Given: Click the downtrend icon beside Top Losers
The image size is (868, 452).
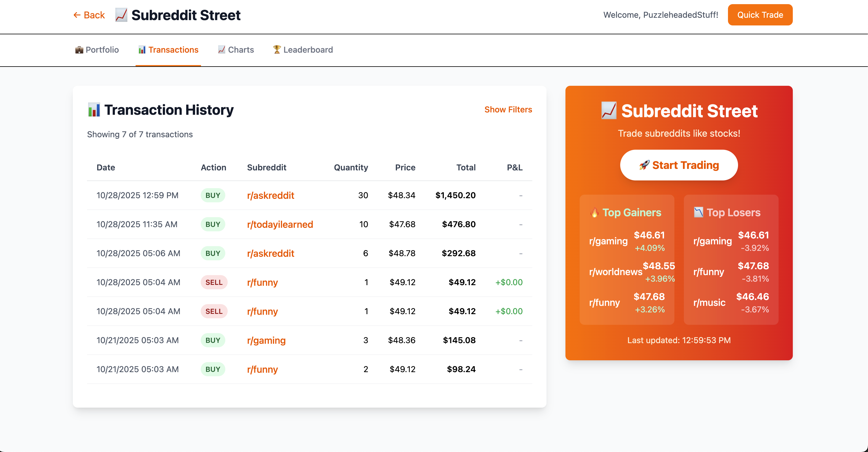Looking at the screenshot, I should pos(698,212).
